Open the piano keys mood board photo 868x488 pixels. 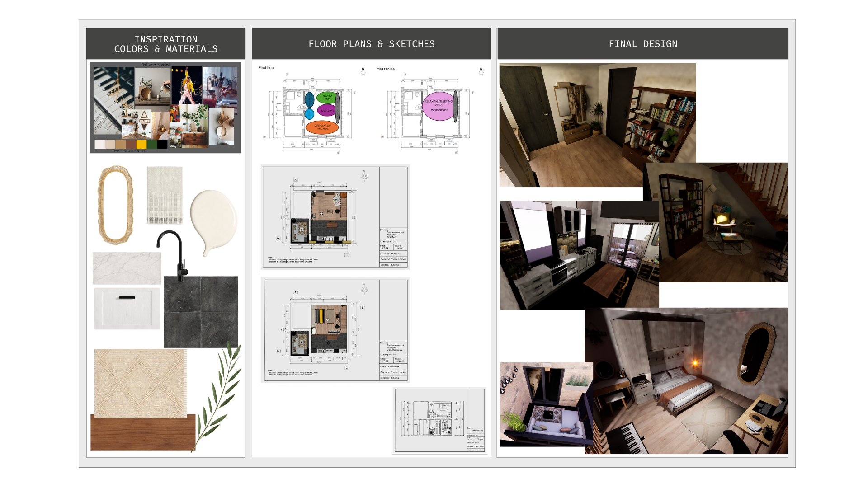pyautogui.click(x=113, y=100)
